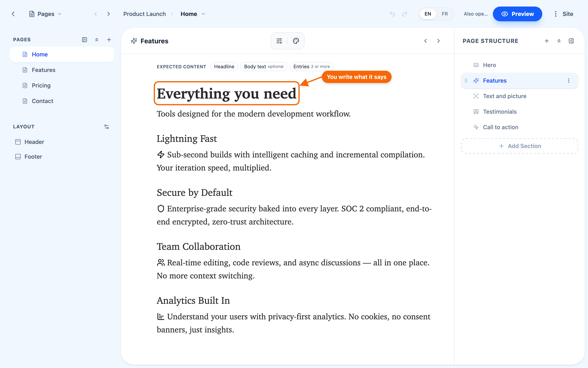This screenshot has height=368, width=588.
Task: Select Text and picture section
Action: coord(519,96)
